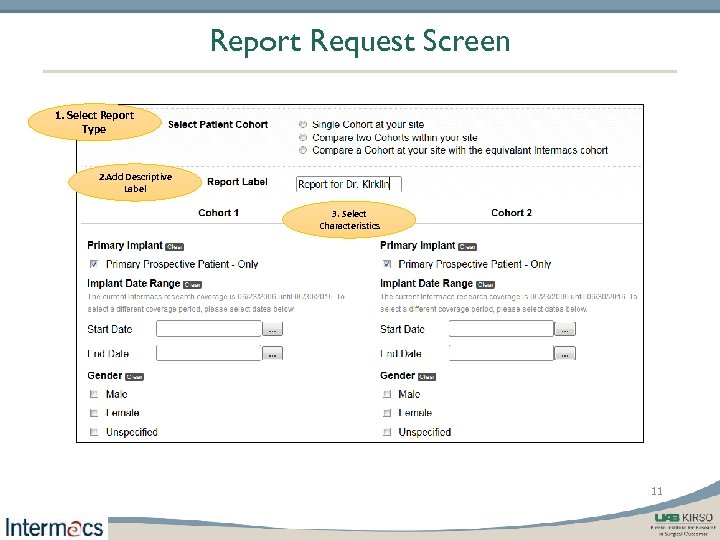Click the Intermacs logo
The height and width of the screenshot is (540, 720).
tap(54, 527)
